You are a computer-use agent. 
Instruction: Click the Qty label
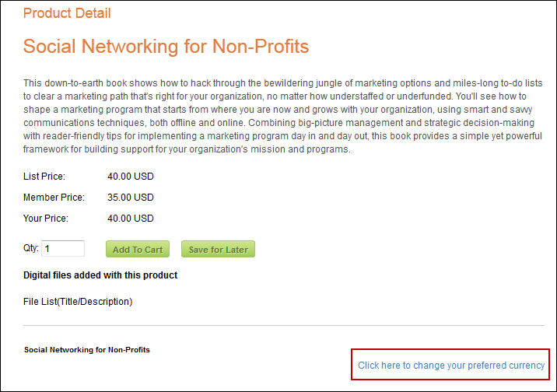pos(30,249)
